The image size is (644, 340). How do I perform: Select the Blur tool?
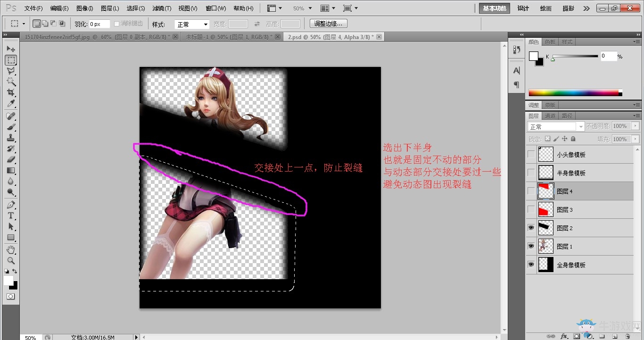tap(11, 181)
